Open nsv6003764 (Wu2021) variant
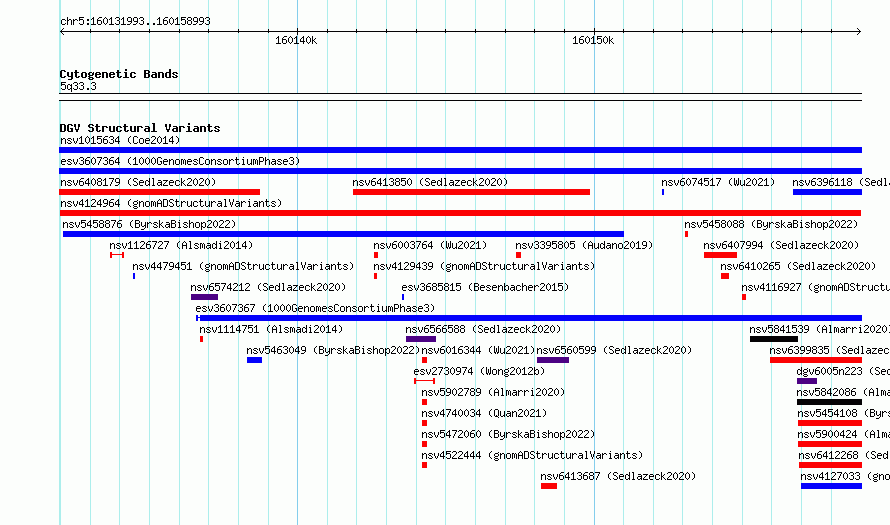 (430, 245)
